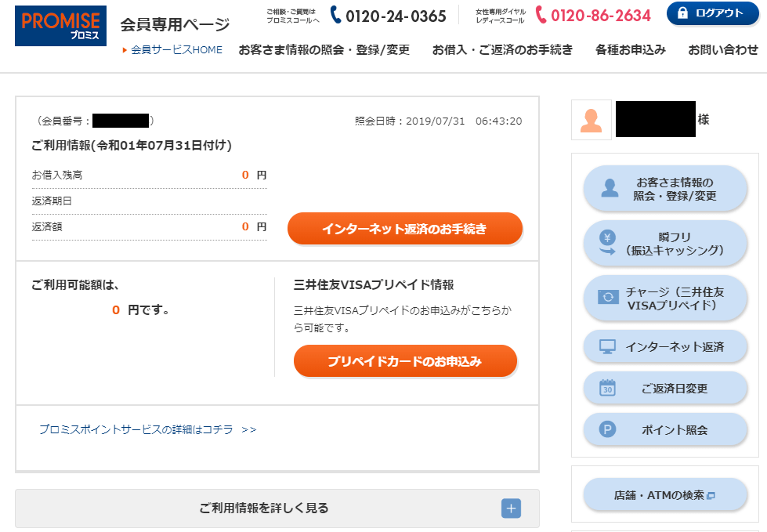Click the monitor icon for インターネット返済
The image size is (767, 532).
point(607,346)
